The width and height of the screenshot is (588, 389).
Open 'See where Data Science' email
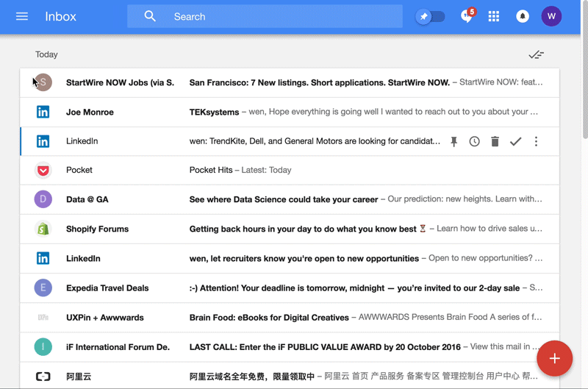(290, 199)
